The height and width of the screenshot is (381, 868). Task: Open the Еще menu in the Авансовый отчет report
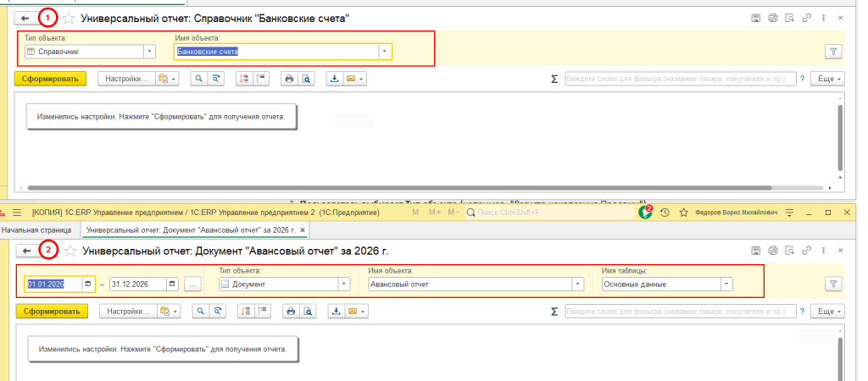click(827, 312)
